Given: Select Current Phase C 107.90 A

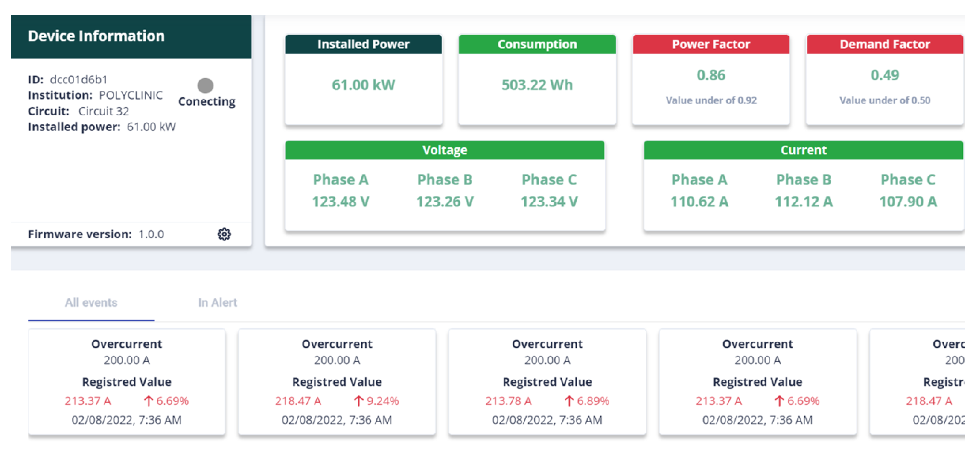Looking at the screenshot, I should click(908, 201).
